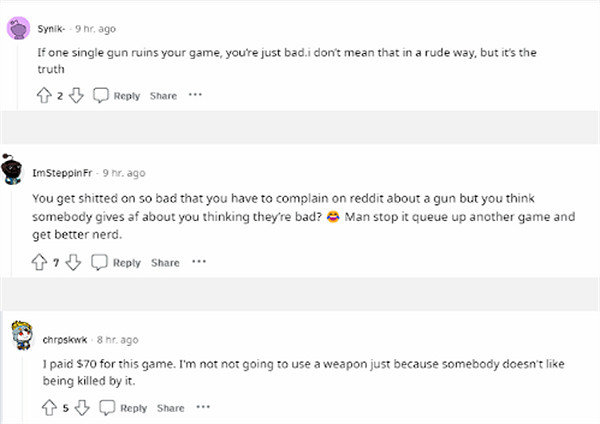The width and height of the screenshot is (600, 424).
Task: Share ImSteppinFr's comment
Action: pos(164,263)
